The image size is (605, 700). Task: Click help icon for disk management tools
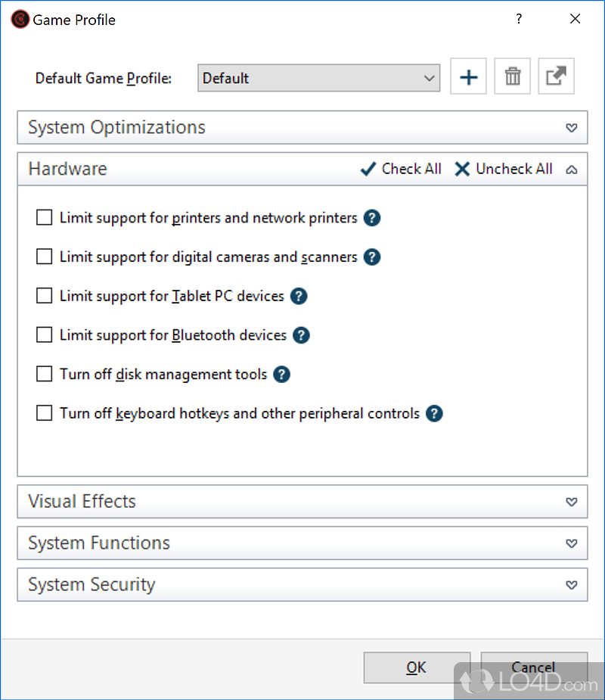[281, 375]
